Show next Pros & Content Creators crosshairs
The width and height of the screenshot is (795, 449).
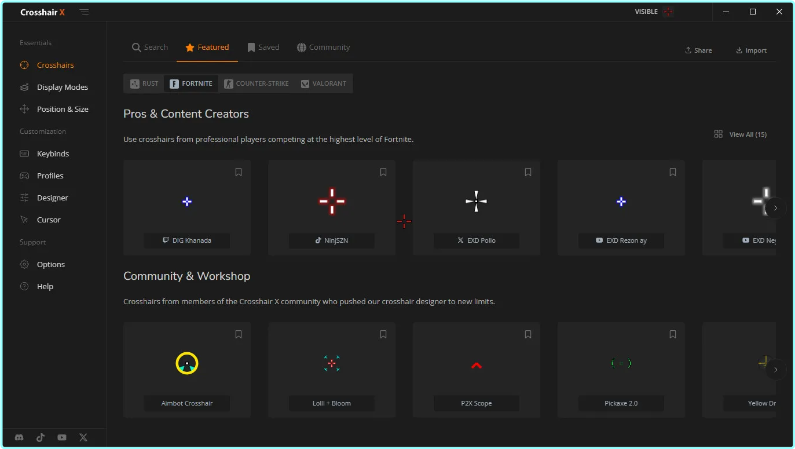775,207
